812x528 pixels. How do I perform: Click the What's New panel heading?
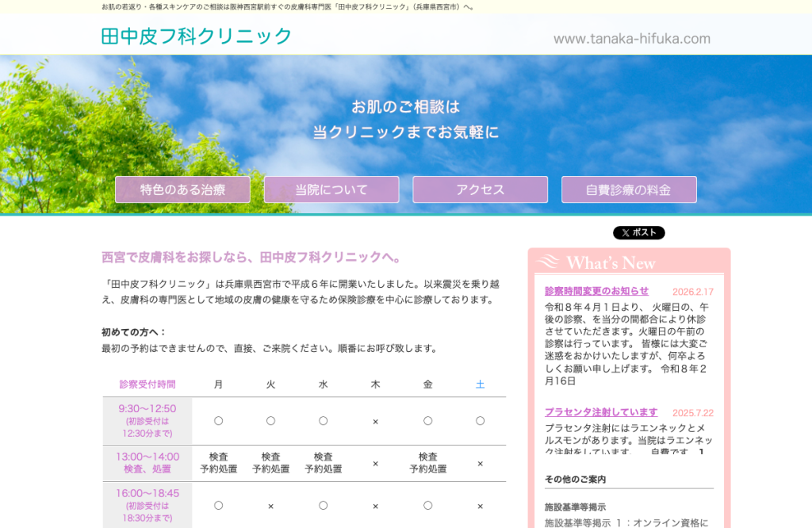tap(611, 263)
